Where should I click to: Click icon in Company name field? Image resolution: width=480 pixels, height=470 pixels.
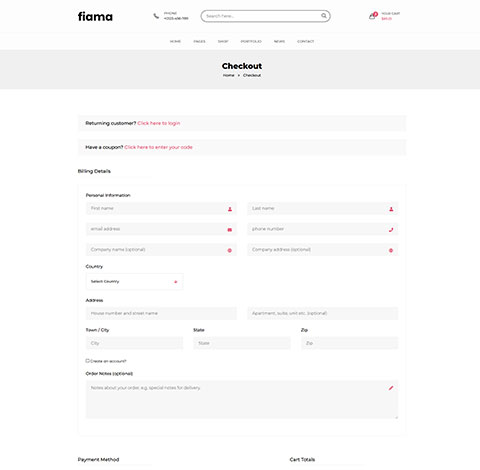click(x=230, y=250)
